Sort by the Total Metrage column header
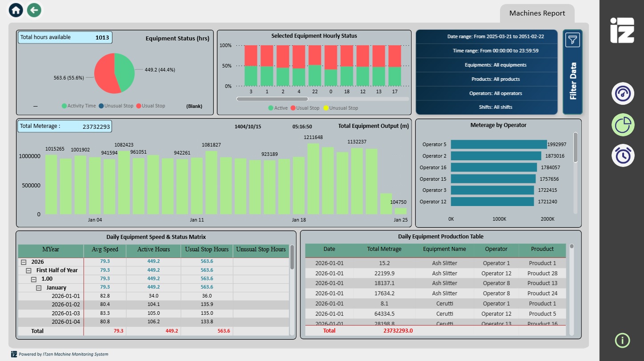This screenshot has height=361, width=644. coord(384,249)
